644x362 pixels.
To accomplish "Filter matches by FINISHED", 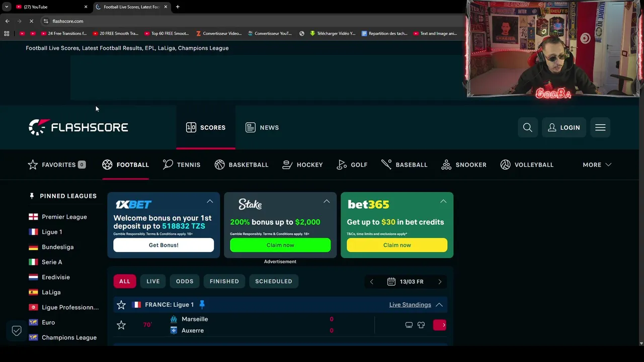I will 224,282.
